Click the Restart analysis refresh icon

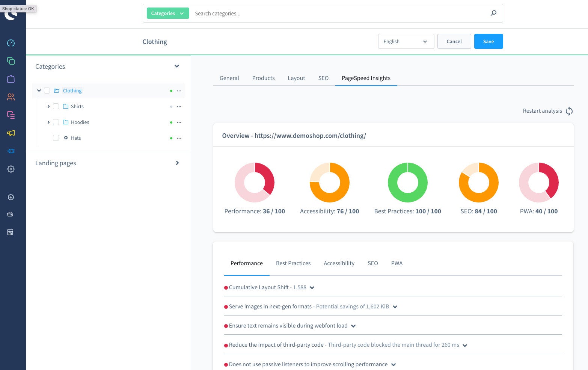569,111
